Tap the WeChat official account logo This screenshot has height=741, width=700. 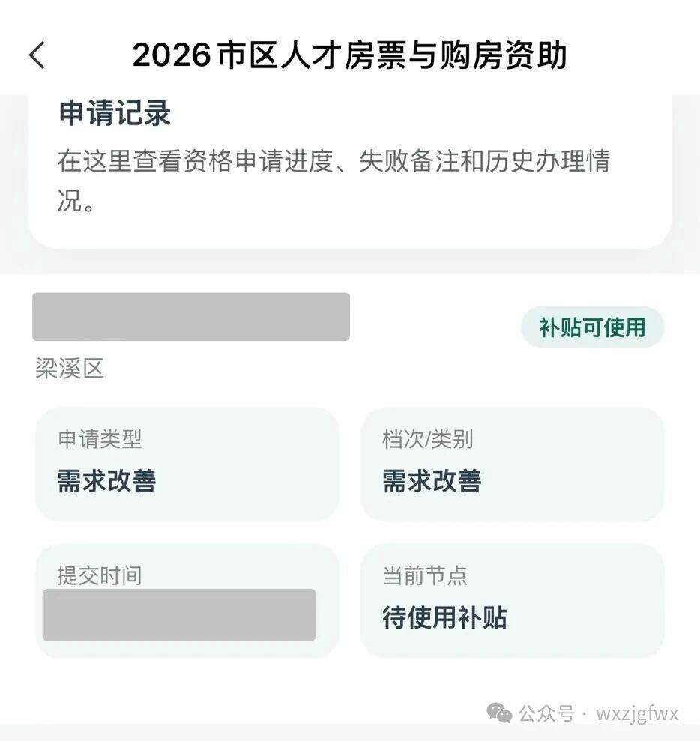(x=499, y=713)
